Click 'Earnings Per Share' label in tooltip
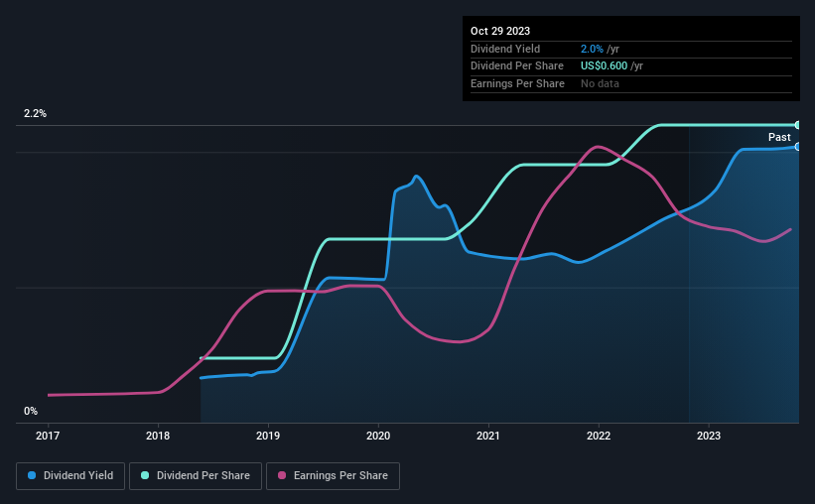The image size is (815, 504). 517,83
